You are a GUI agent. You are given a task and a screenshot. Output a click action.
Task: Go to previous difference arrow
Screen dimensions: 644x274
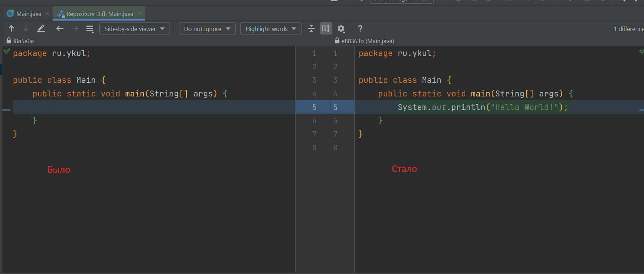(11, 29)
